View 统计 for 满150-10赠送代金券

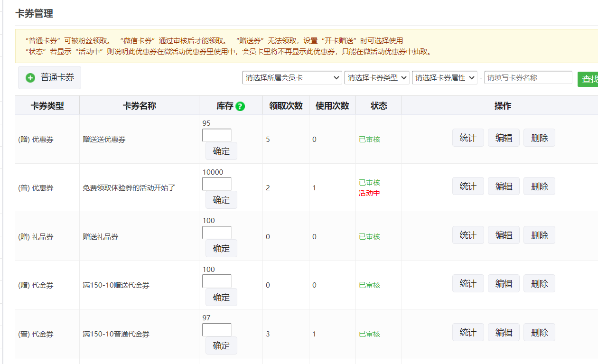468,283
